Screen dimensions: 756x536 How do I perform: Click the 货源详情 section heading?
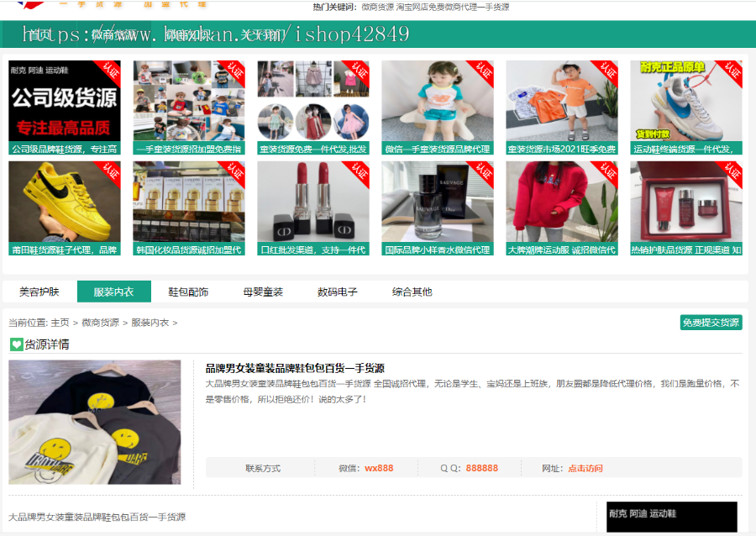47,344
